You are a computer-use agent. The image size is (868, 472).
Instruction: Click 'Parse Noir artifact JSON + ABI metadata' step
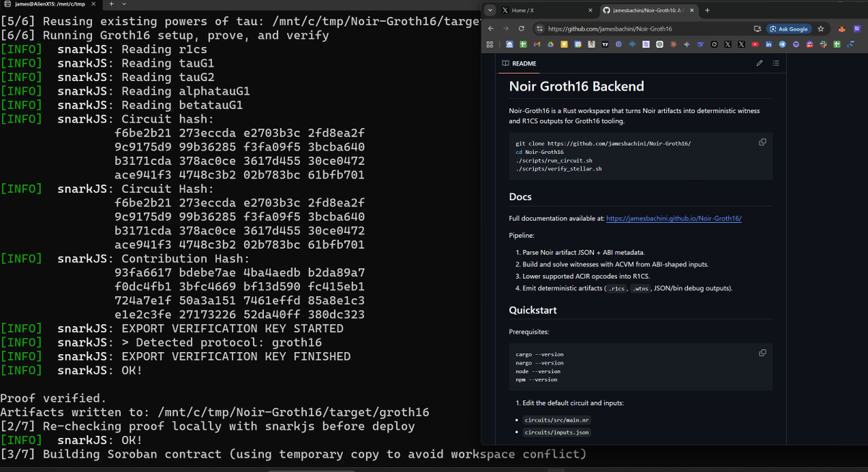click(584, 252)
